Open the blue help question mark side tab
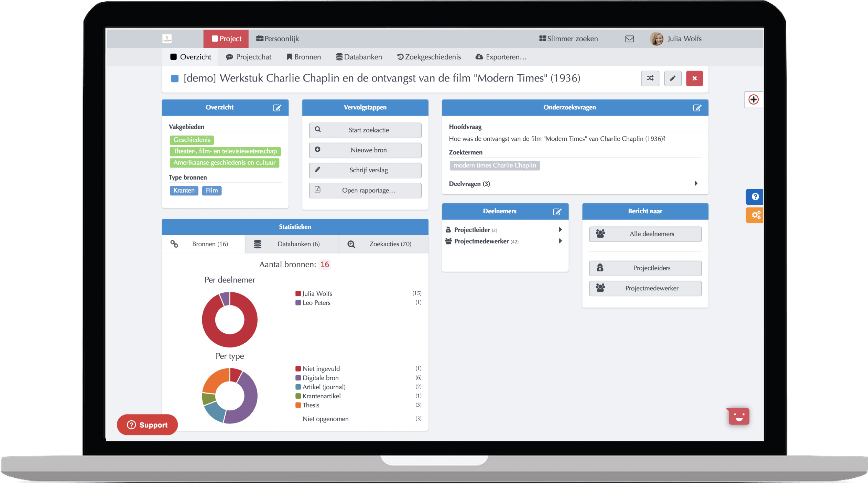The height and width of the screenshot is (484, 868). 755,197
